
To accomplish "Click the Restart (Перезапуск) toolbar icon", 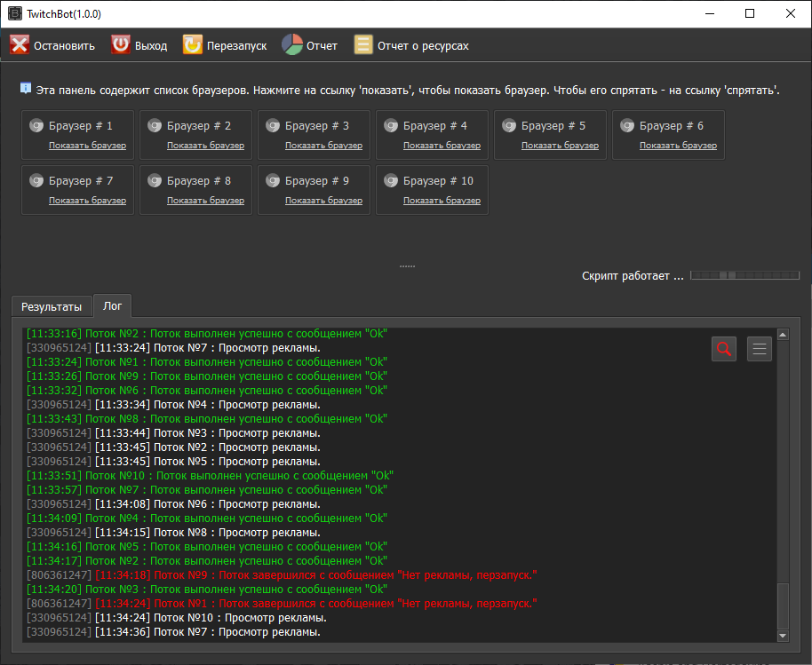I will (x=192, y=45).
